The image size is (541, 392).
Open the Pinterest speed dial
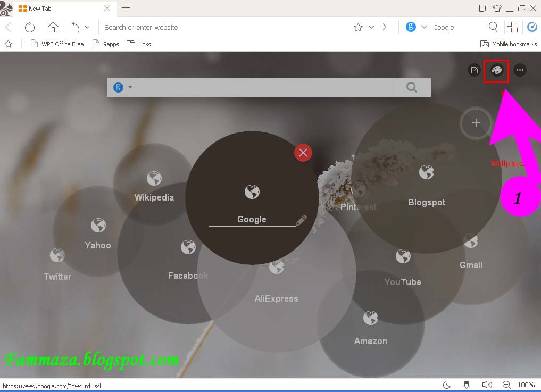tap(358, 199)
